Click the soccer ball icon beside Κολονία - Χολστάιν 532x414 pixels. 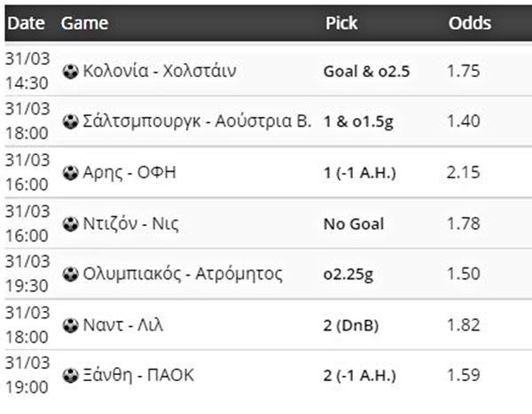(x=71, y=72)
